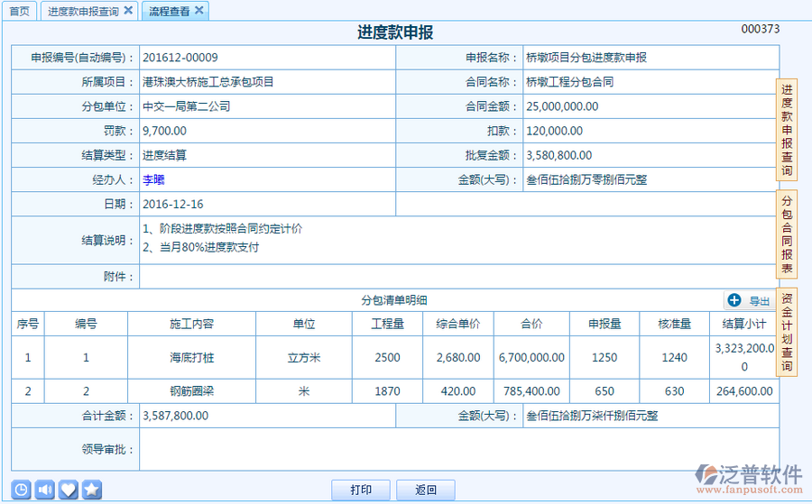Click the 导出 export link
Screen dimensions: 812x504
(759, 301)
